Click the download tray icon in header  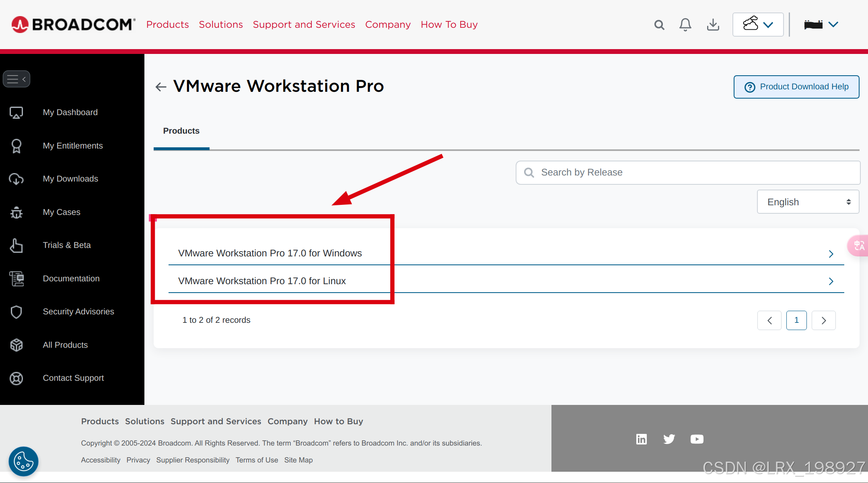pos(713,25)
